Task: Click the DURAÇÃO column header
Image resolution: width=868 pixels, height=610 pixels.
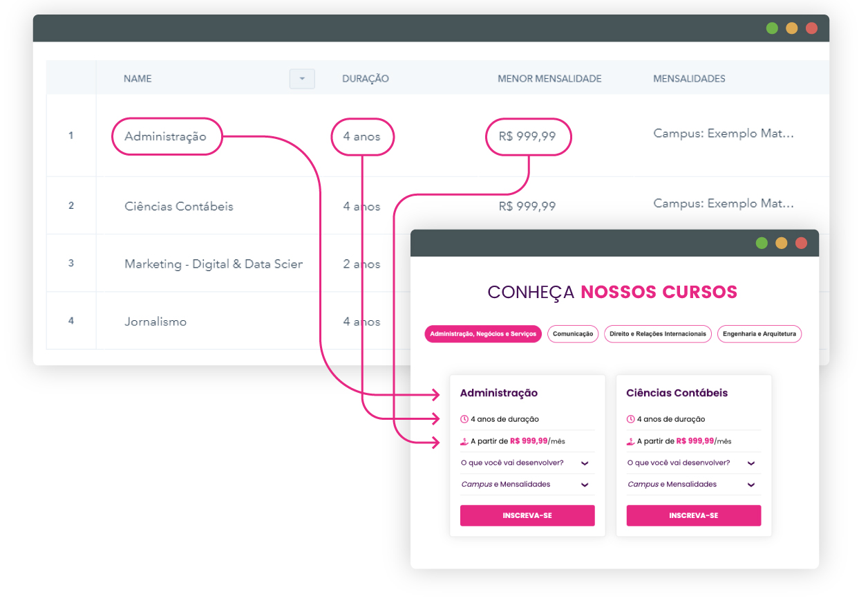Action: (366, 79)
